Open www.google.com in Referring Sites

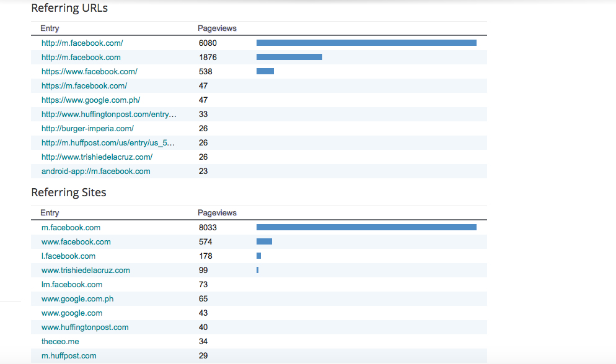click(x=71, y=313)
